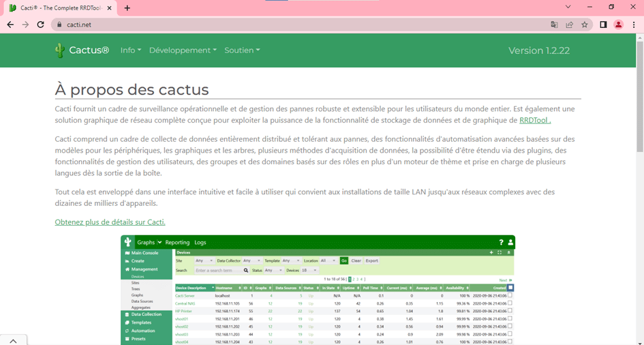Expand the Info dropdown menu
The image size is (644, 345).
click(131, 50)
